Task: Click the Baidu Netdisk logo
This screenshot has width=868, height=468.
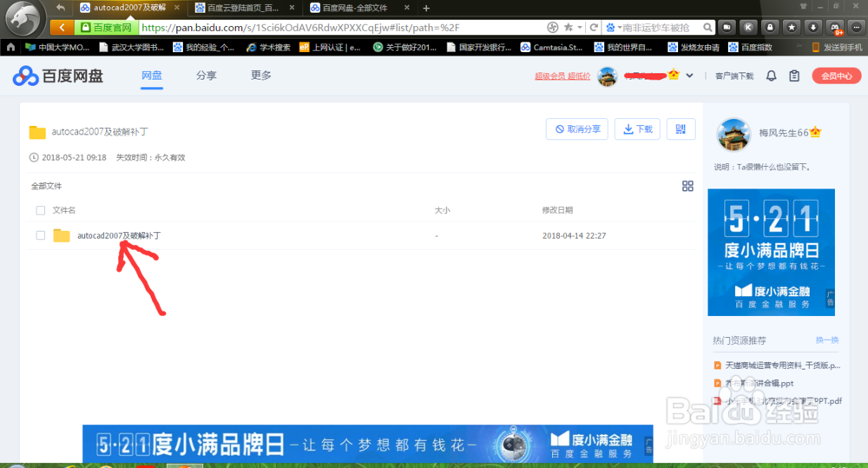Action: point(57,76)
